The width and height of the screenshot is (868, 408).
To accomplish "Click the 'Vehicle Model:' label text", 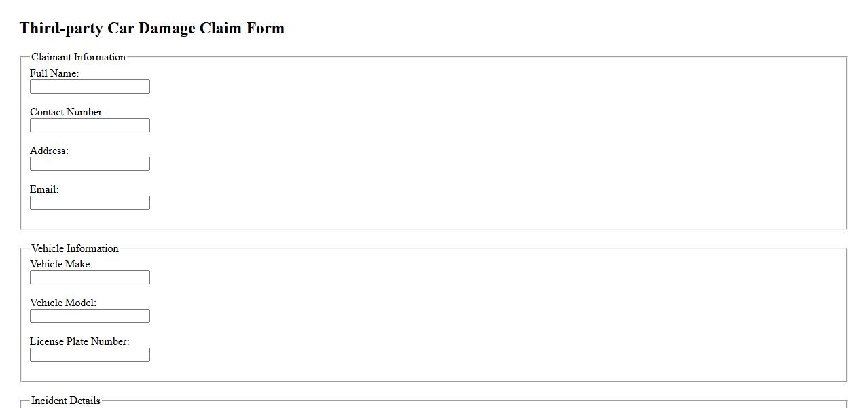I will [x=63, y=303].
